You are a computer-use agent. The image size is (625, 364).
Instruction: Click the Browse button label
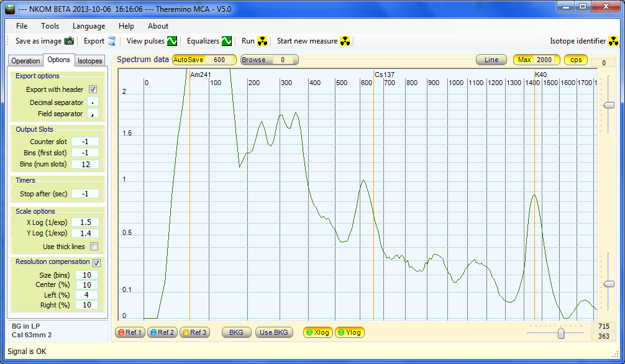pyautogui.click(x=253, y=60)
